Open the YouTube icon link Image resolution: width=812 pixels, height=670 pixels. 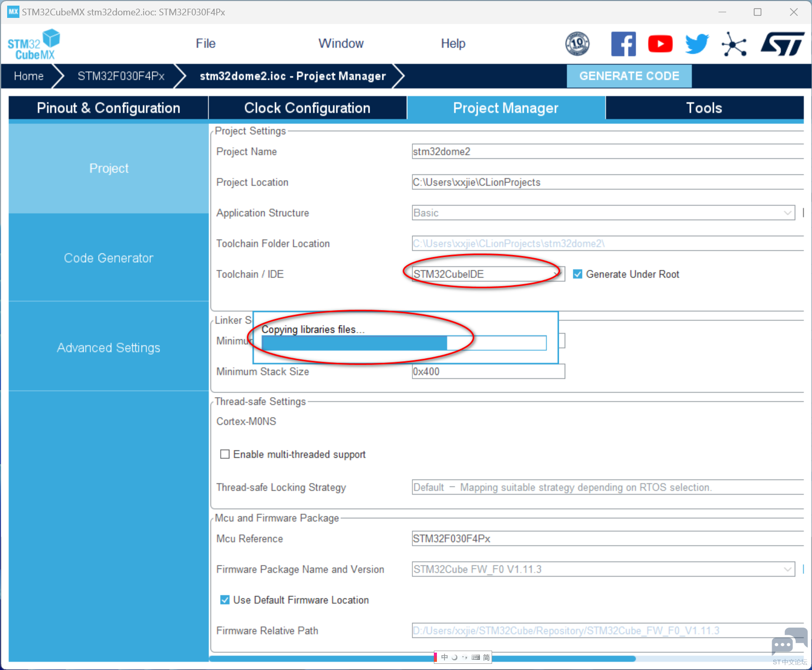coord(660,44)
